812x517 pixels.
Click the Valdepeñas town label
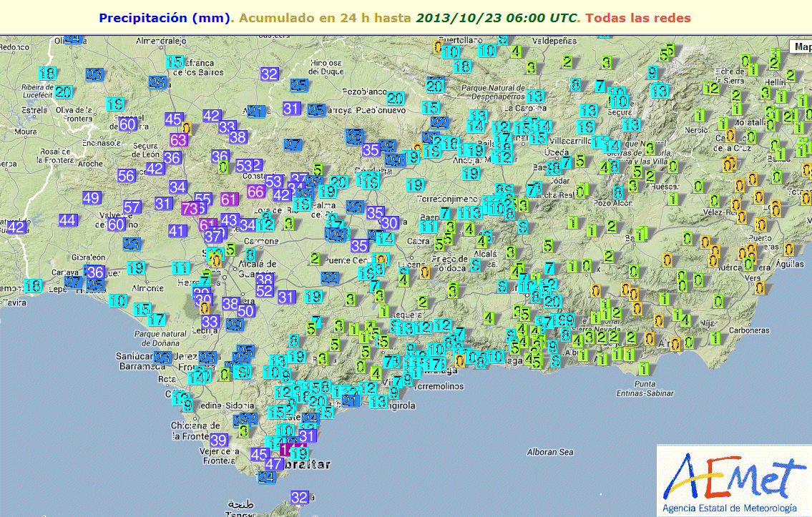click(554, 41)
